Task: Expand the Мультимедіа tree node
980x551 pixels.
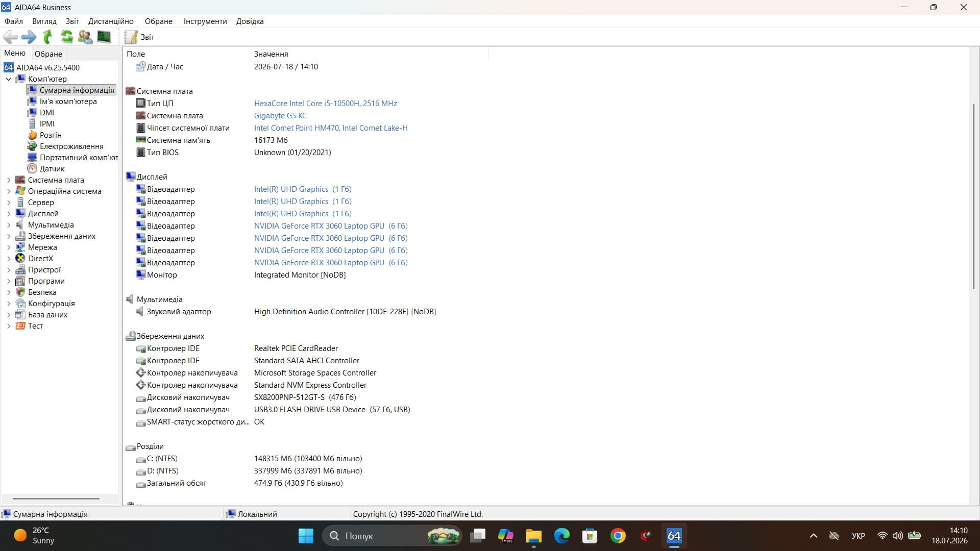Action: coord(8,225)
